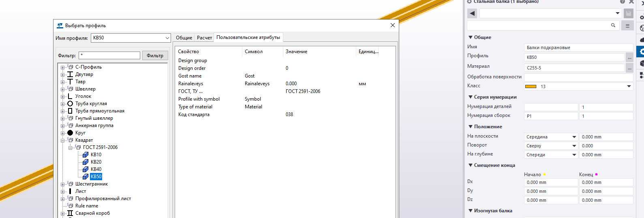Switch to the Общие tab
Image resolution: width=644 pixels, height=218 pixels.
(184, 38)
